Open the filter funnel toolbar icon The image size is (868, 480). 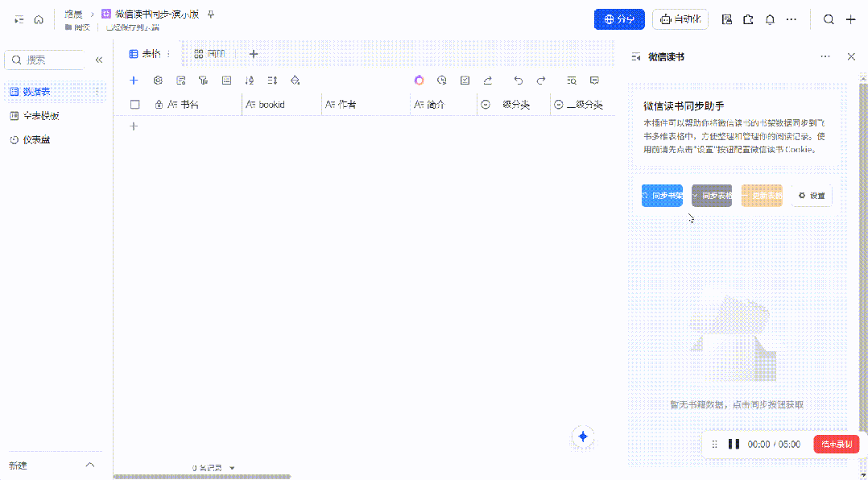[x=203, y=81]
